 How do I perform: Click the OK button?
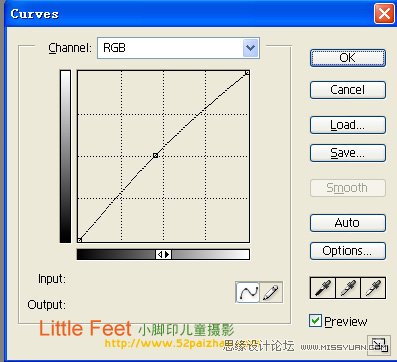point(348,58)
